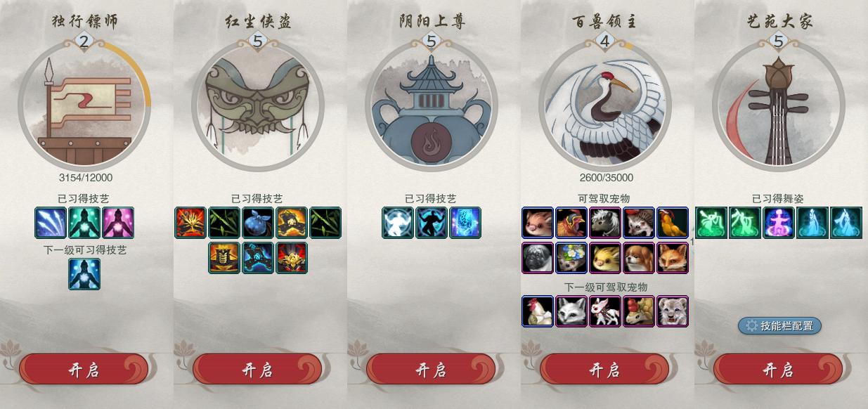The width and height of the screenshot is (868, 409).
Task: Click 开启 under 阴阳上尊
Action: coord(431,370)
